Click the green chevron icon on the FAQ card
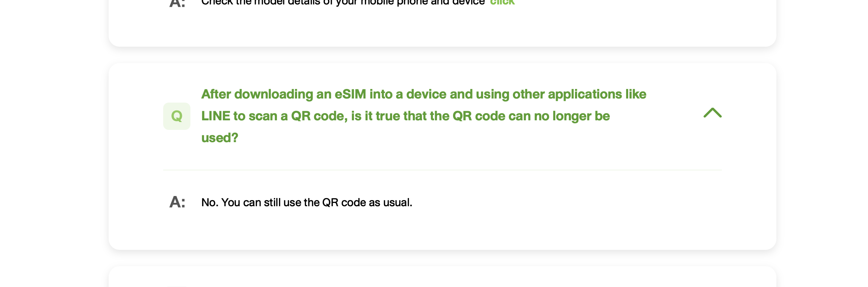 [x=713, y=113]
